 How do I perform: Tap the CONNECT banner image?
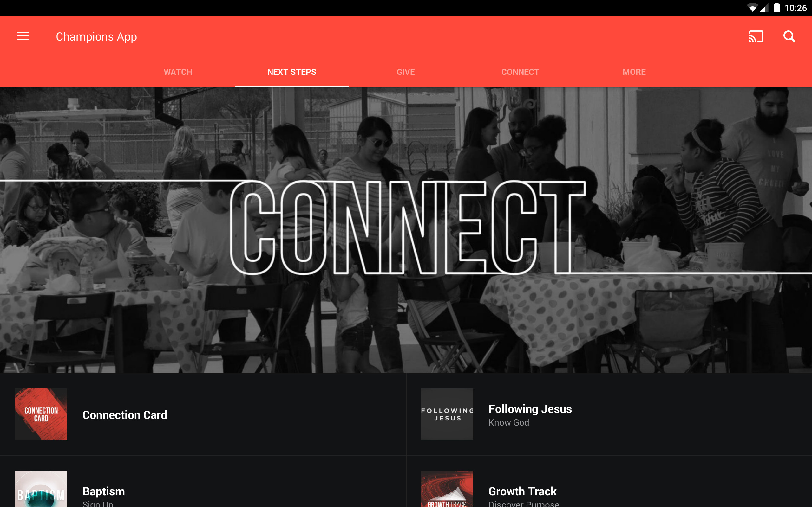[x=406, y=230]
